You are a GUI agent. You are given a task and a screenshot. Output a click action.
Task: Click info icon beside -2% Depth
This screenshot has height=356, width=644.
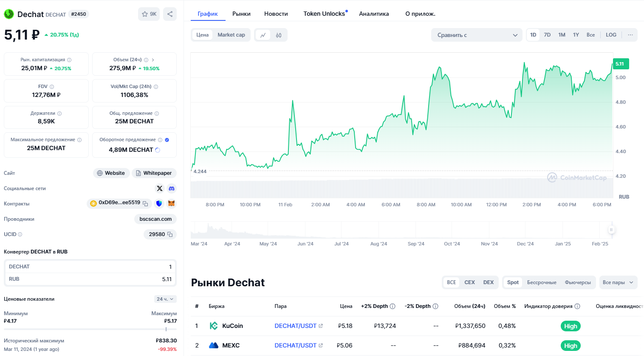435,306
